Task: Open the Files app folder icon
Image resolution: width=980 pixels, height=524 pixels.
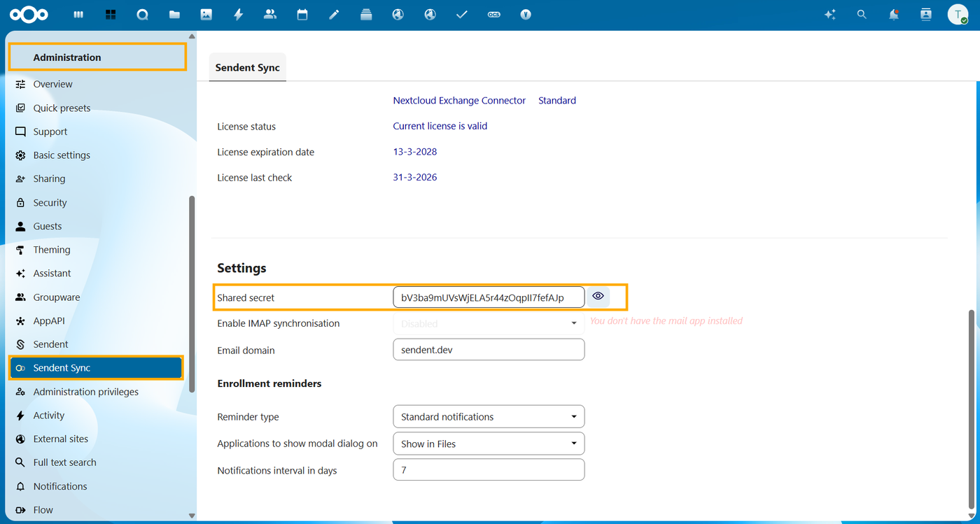Action: (x=174, y=15)
